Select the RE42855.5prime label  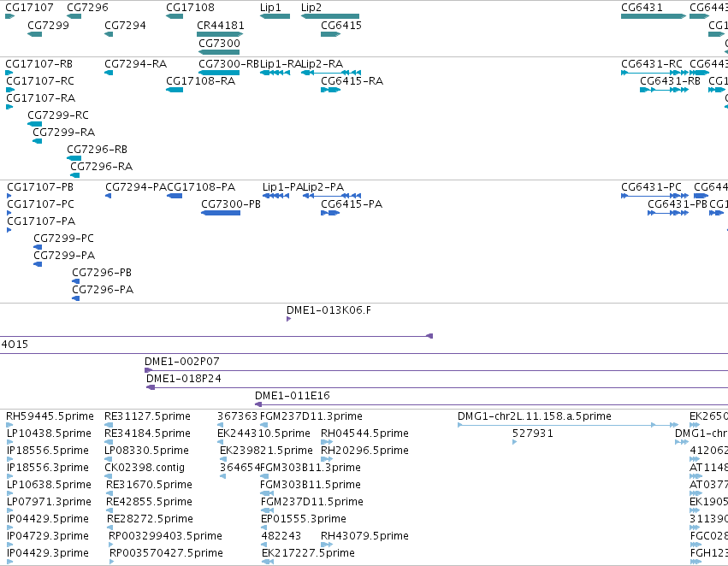[150, 502]
